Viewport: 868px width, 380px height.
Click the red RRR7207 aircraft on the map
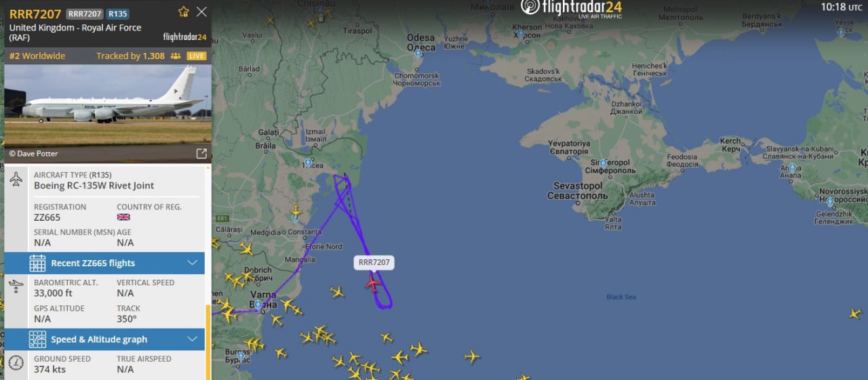coord(372,282)
